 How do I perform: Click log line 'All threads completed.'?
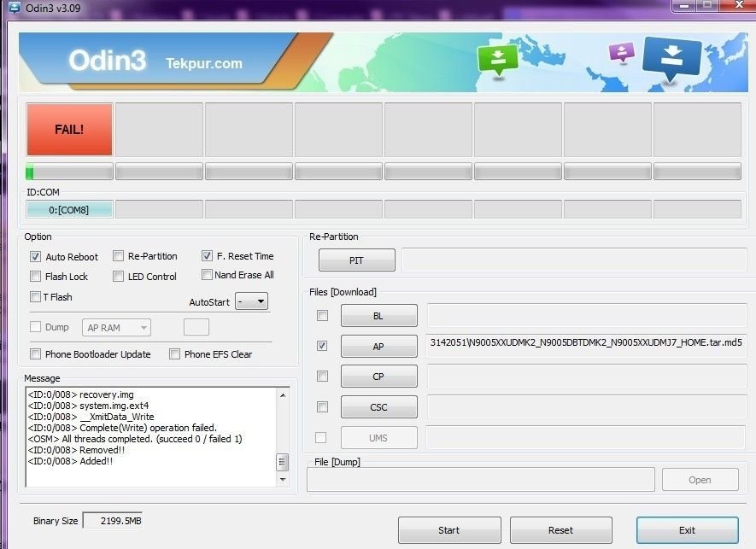tap(107, 439)
